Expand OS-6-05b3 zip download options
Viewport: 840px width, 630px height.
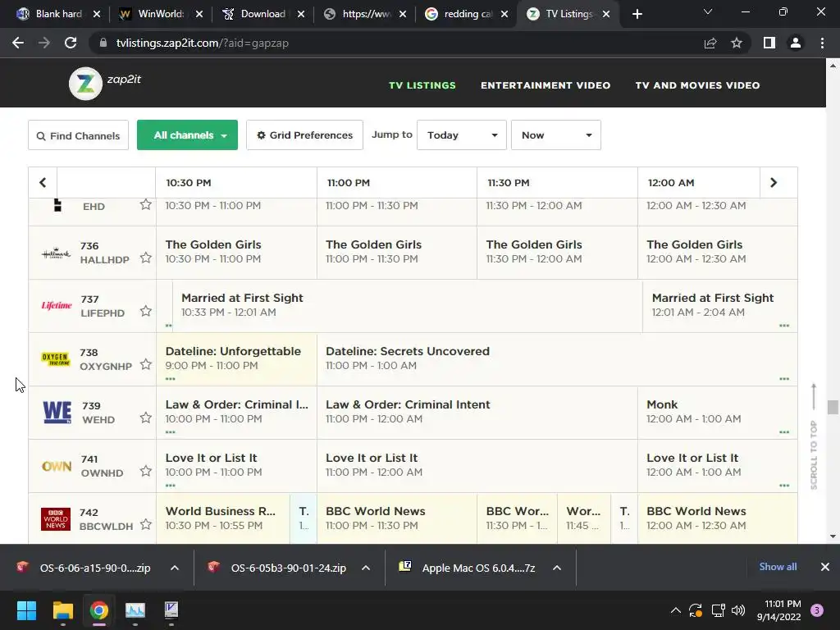366,568
